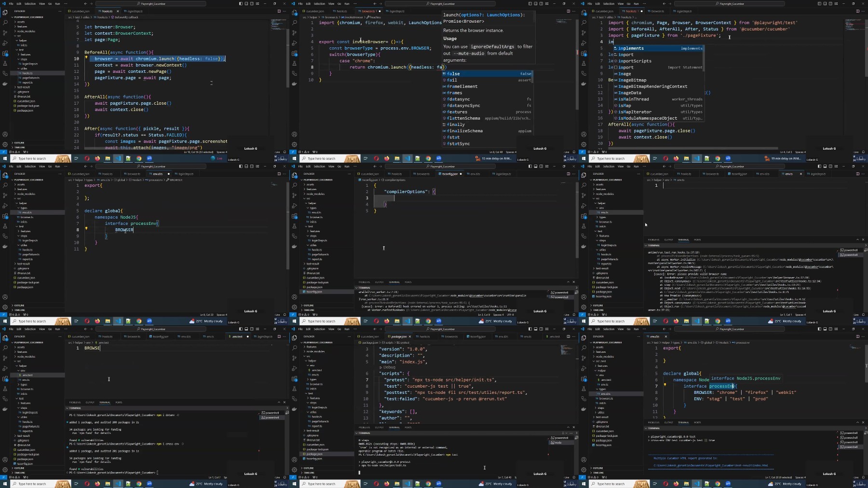Toggle bottom panel in top-left hooks.ts window
The width and height of the screenshot is (868, 488).
click(245, 3)
